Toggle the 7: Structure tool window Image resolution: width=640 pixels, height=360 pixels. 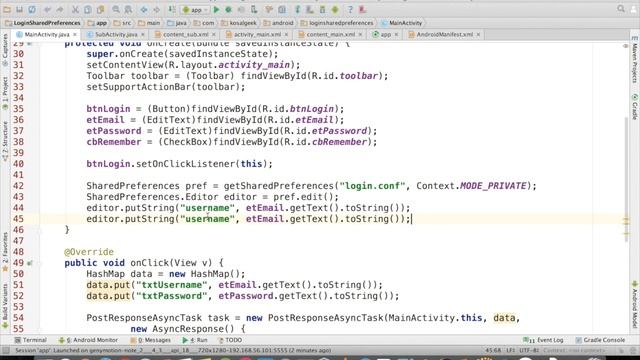pyautogui.click(x=5, y=141)
